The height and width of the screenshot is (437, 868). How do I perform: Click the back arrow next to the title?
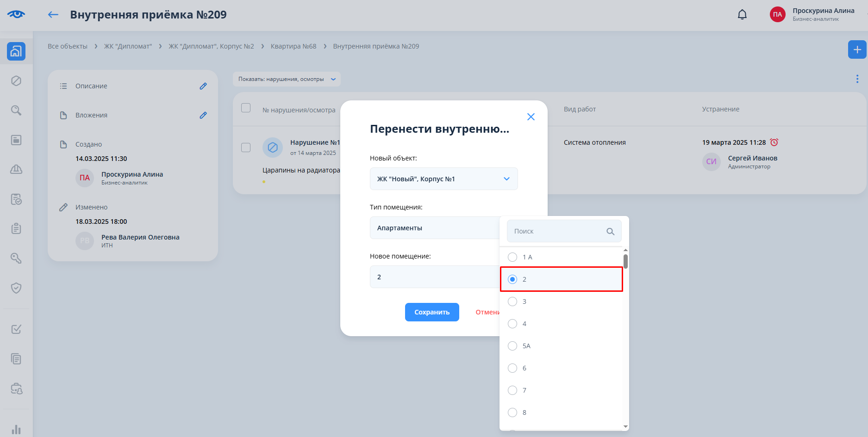point(53,15)
